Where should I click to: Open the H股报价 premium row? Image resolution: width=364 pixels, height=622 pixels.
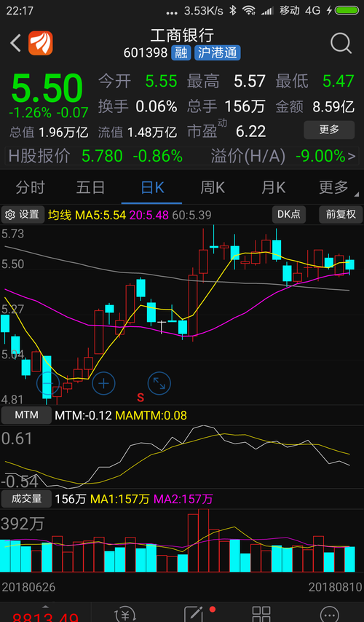[182, 157]
